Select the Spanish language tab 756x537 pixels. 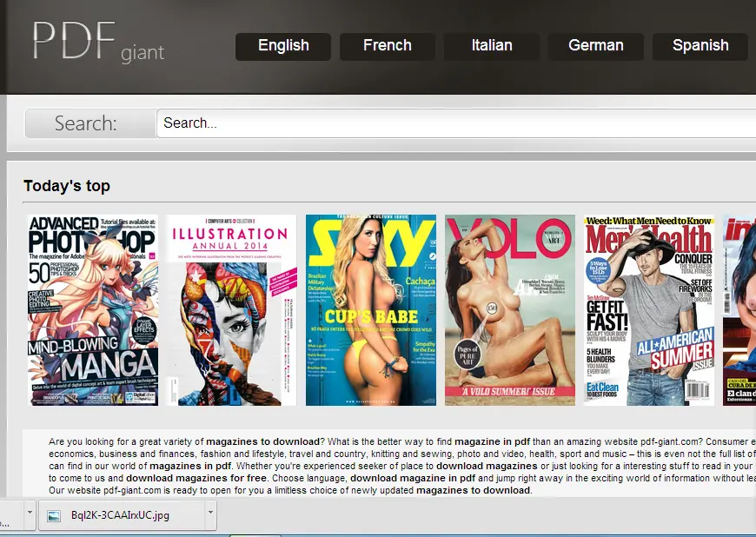tap(700, 46)
